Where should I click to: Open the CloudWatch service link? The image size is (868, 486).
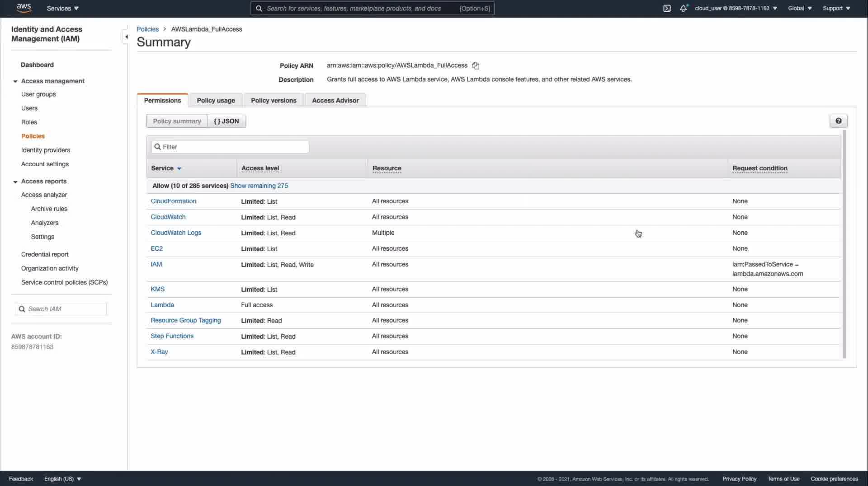click(168, 217)
